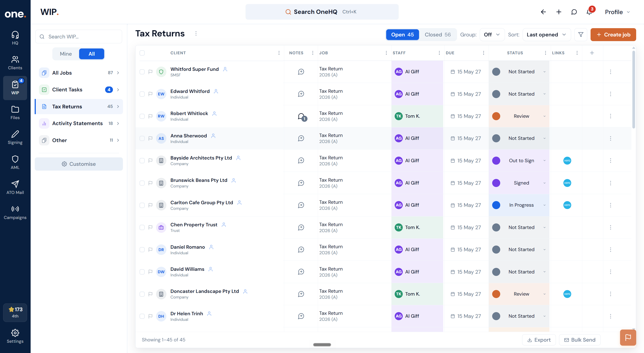Image resolution: width=644 pixels, height=353 pixels.
Task: Open the All Jobs list
Action: (79, 73)
